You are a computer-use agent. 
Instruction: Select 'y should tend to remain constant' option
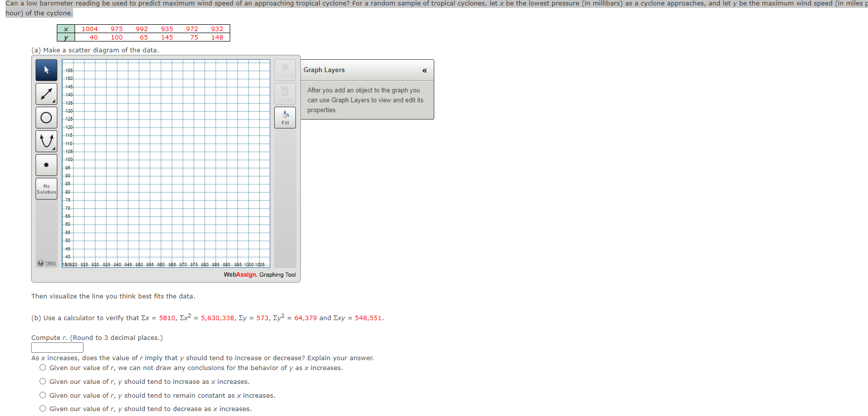pos(43,395)
